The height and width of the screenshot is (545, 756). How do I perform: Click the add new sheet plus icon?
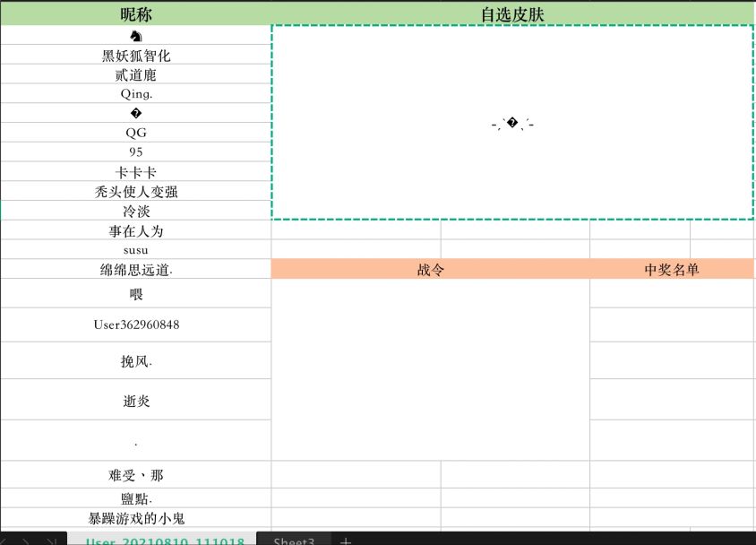pos(346,541)
